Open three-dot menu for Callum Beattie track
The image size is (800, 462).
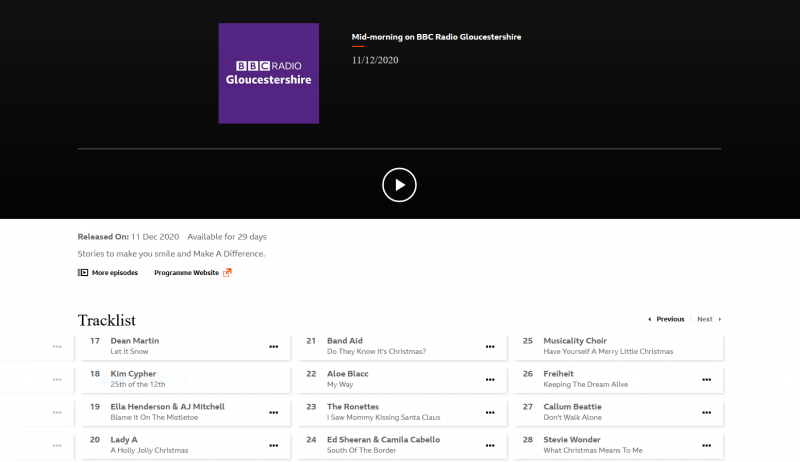coord(706,413)
